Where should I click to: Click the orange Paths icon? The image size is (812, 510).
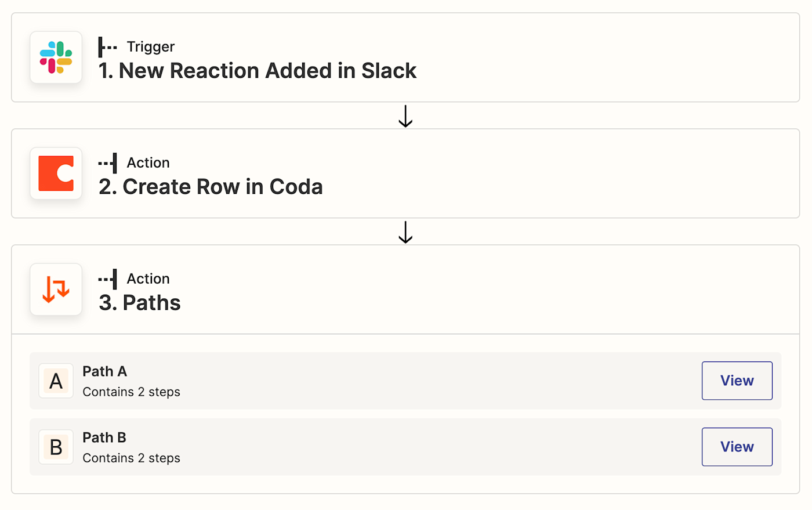[56, 290]
